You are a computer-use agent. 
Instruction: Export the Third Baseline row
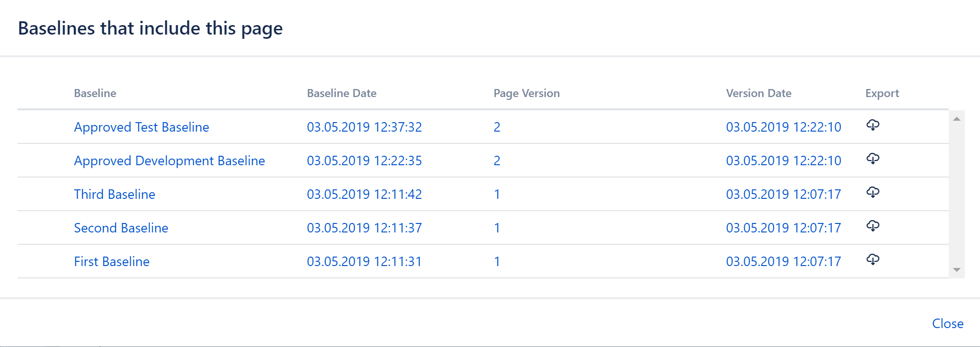(872, 193)
